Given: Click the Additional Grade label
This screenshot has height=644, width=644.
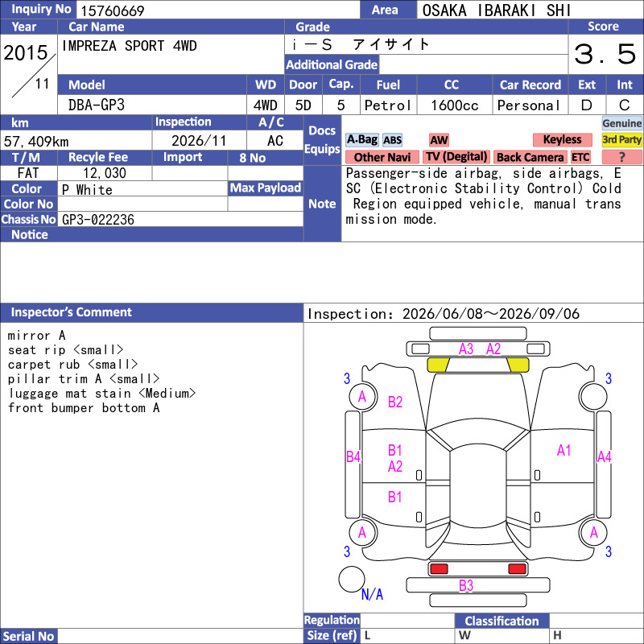Looking at the screenshot, I should (332, 64).
